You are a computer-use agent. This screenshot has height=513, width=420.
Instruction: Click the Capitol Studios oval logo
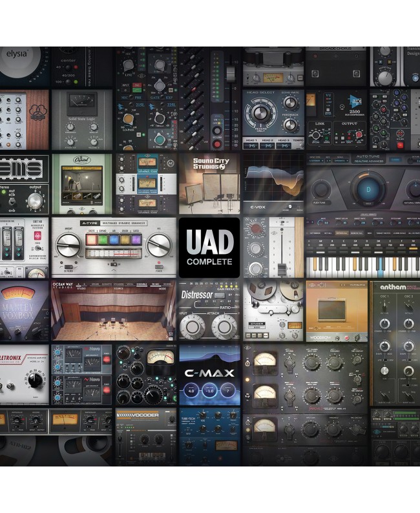point(81,161)
